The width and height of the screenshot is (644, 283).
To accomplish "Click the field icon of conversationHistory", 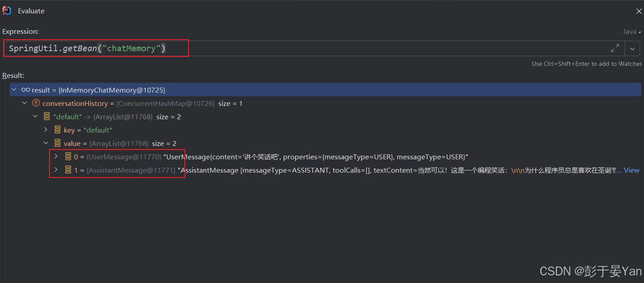I will 36,103.
